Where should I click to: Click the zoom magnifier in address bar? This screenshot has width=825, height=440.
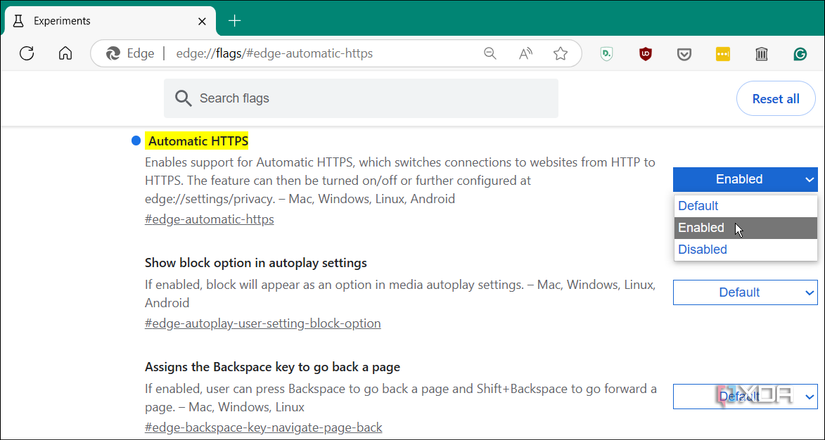point(490,53)
